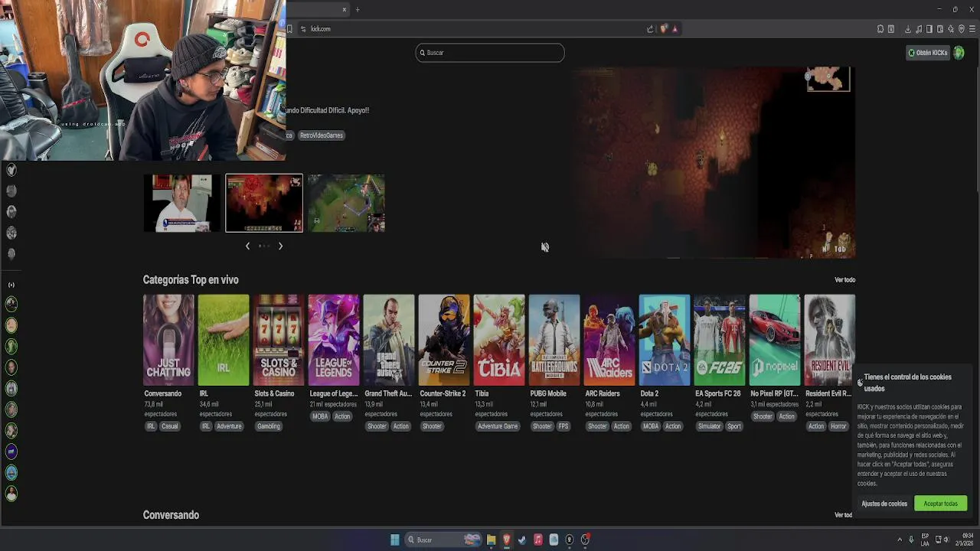
Task: Open the Resident Evil category card
Action: click(830, 340)
